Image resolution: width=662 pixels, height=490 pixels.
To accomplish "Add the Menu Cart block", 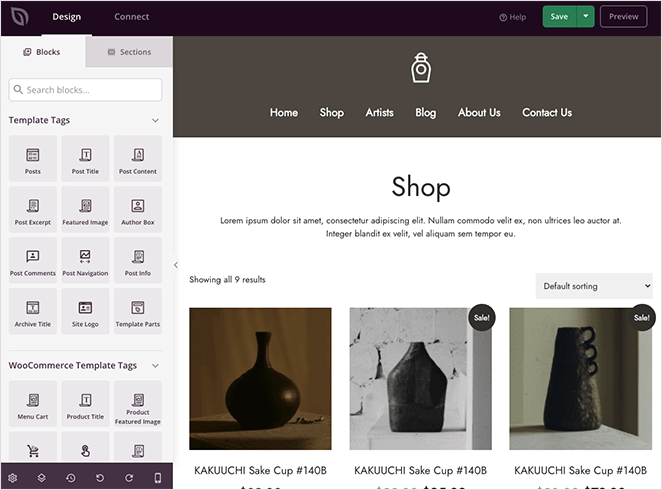I will [33, 404].
